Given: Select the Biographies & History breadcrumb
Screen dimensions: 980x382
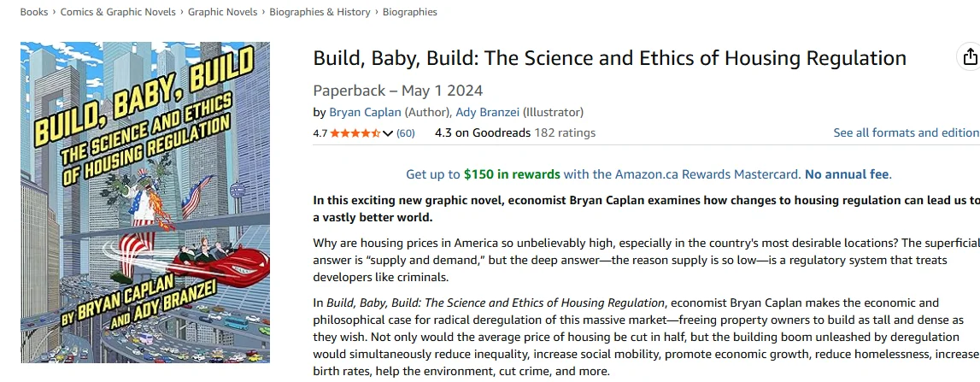Looking at the screenshot, I should 320,12.
